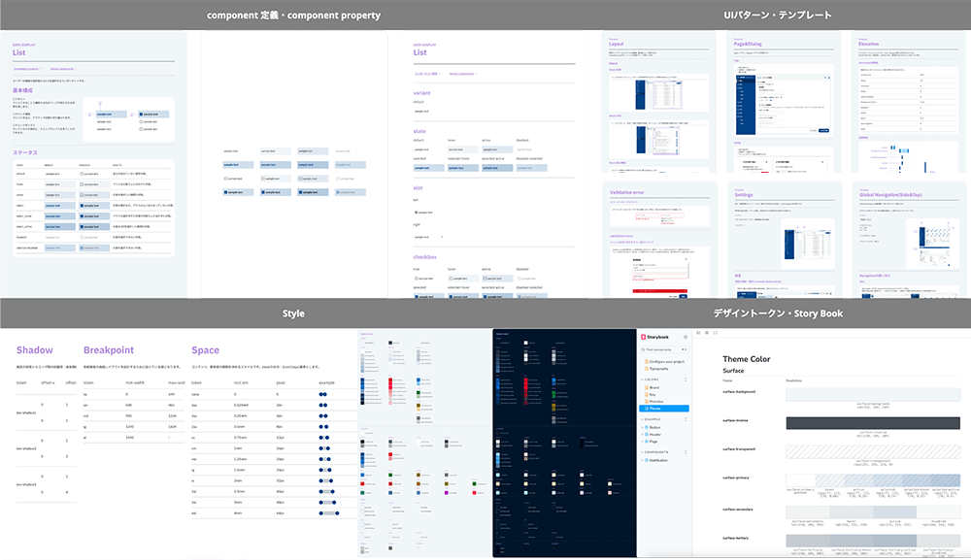The height and width of the screenshot is (560, 971).
Task: Click the 'state' heading on component property page
Action: pyautogui.click(x=419, y=131)
